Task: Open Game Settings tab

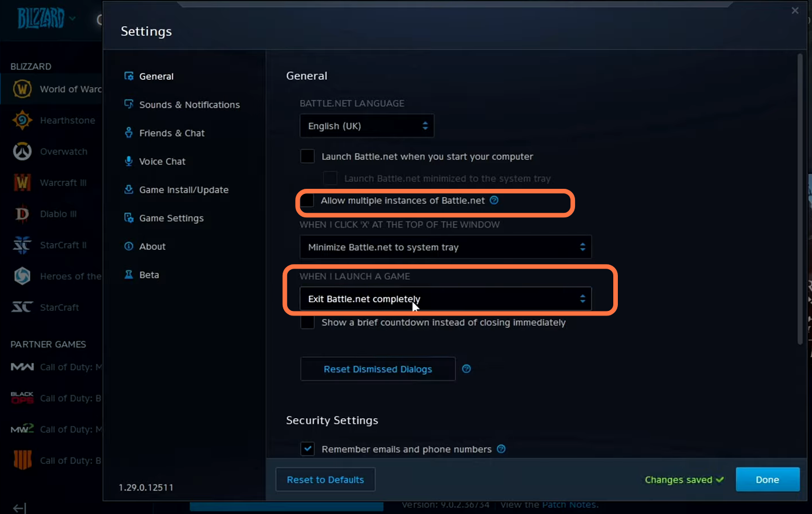Action: tap(164, 218)
